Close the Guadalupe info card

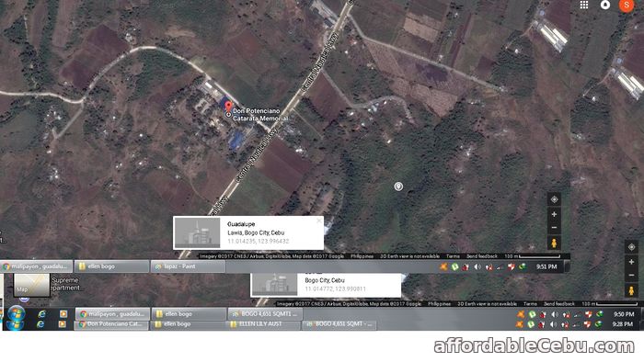[x=318, y=221]
